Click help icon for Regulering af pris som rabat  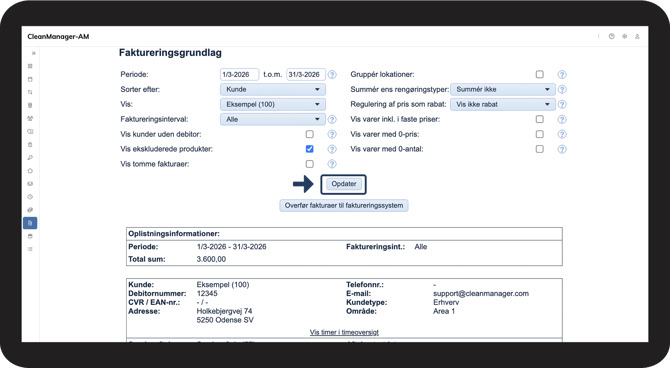click(x=562, y=104)
